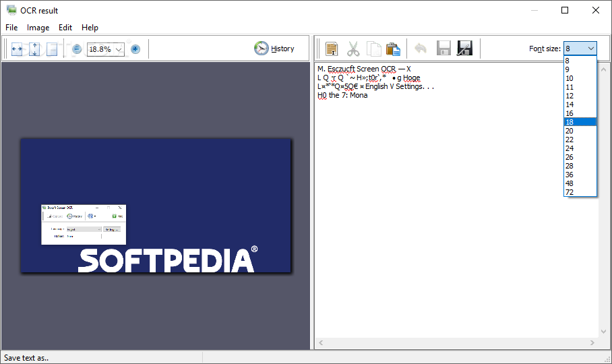Click the OCR result window app icon
Image resolution: width=612 pixels, height=364 pixels.
click(11, 10)
